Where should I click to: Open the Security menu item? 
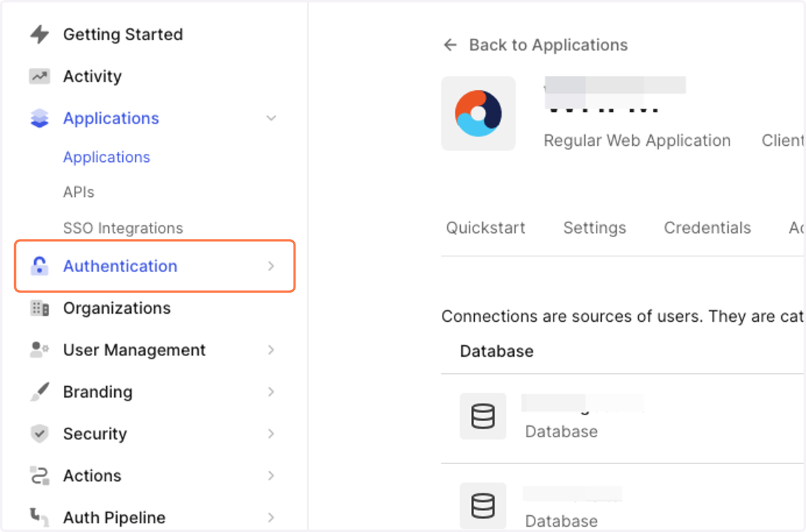click(95, 434)
